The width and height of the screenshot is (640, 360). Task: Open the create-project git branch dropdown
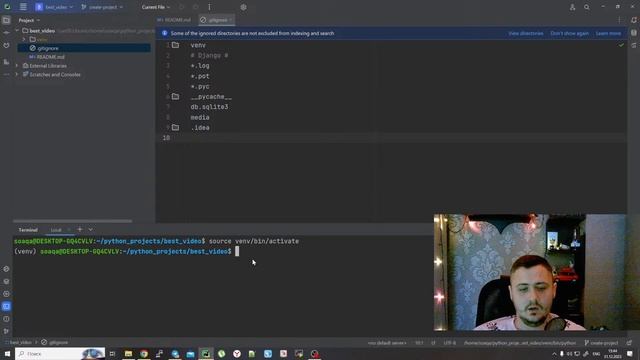[x=102, y=7]
